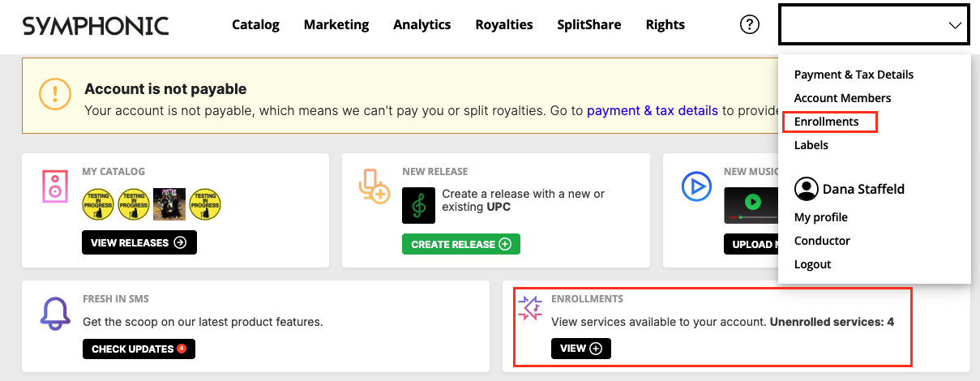Click the ENROLLMENTS card title
The image size is (980, 381).
tap(587, 299)
